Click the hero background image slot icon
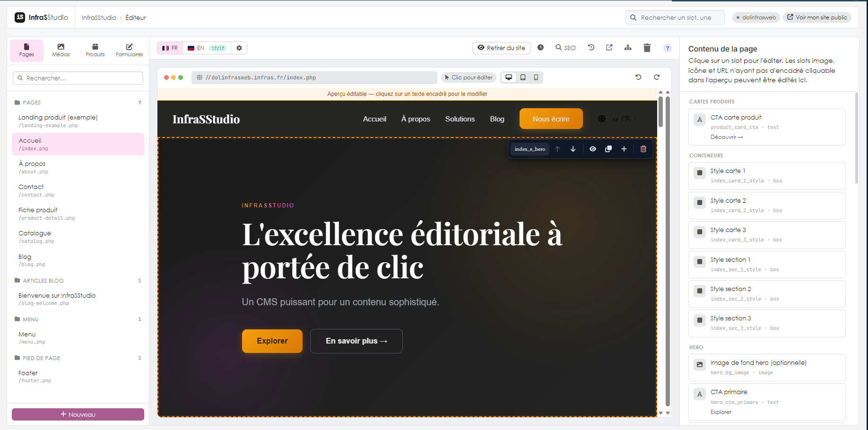Image resolution: width=868 pixels, height=430 pixels. pyautogui.click(x=700, y=365)
